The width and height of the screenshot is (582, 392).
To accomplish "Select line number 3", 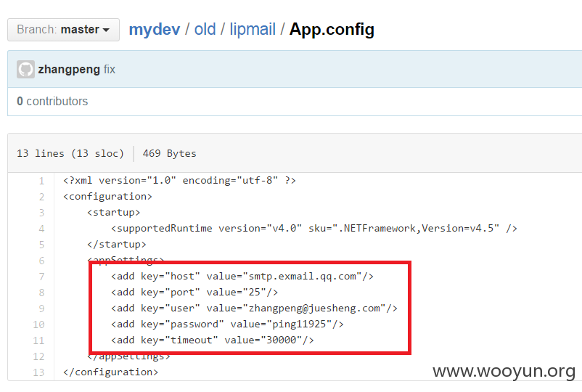I will (41, 213).
